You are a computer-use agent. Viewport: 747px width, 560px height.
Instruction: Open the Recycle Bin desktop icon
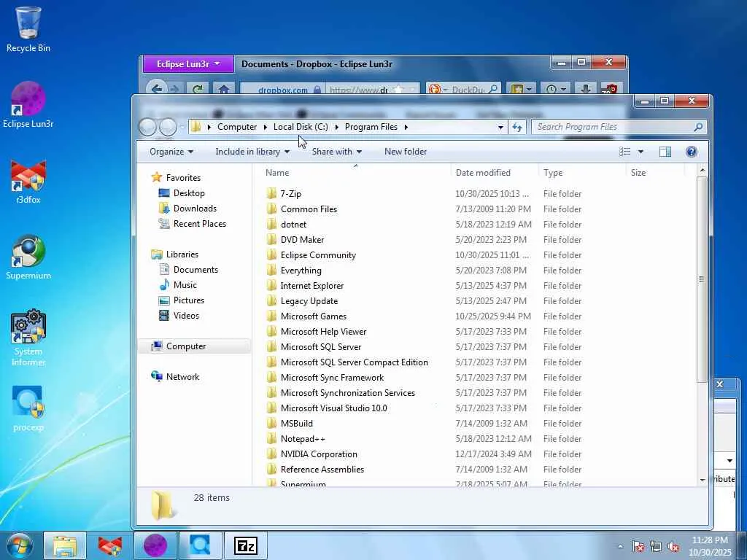click(28, 29)
